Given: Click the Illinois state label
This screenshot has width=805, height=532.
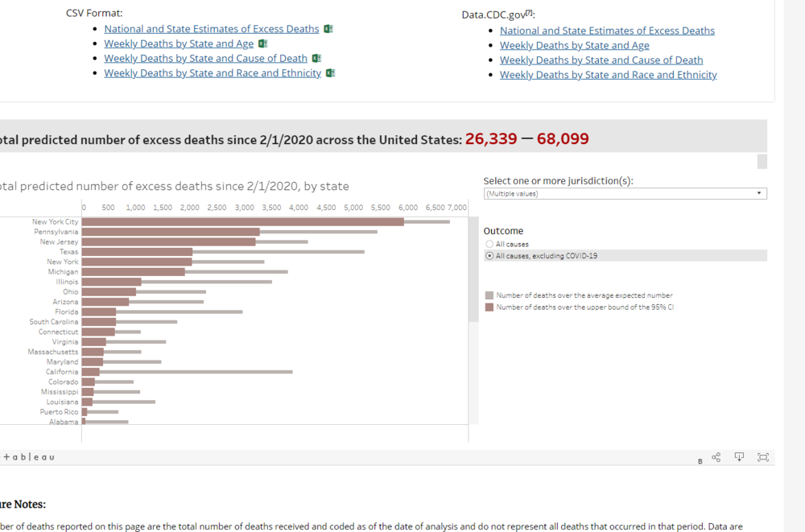Looking at the screenshot, I should coord(68,282).
